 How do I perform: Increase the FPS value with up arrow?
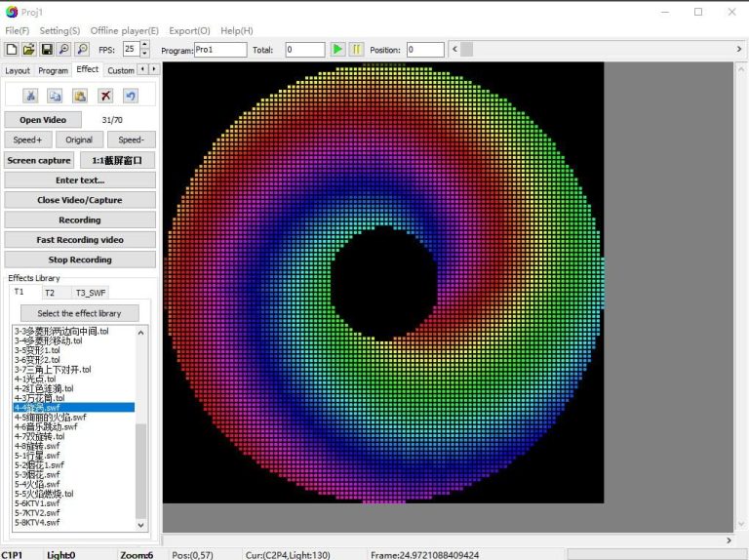[x=145, y=45]
